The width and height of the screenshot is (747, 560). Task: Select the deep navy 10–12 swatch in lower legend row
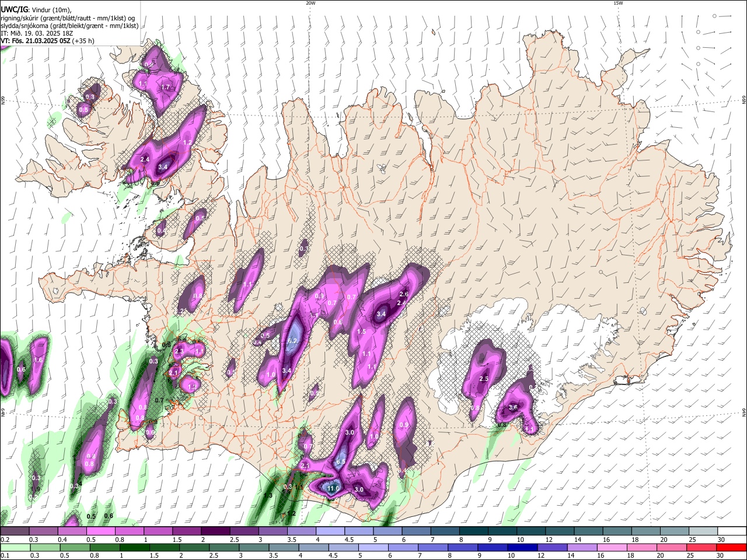pos(521,547)
